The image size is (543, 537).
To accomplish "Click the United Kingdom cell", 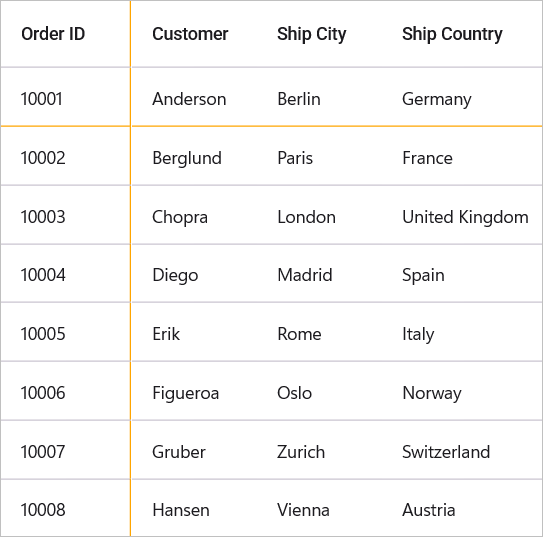I will click(x=462, y=215).
